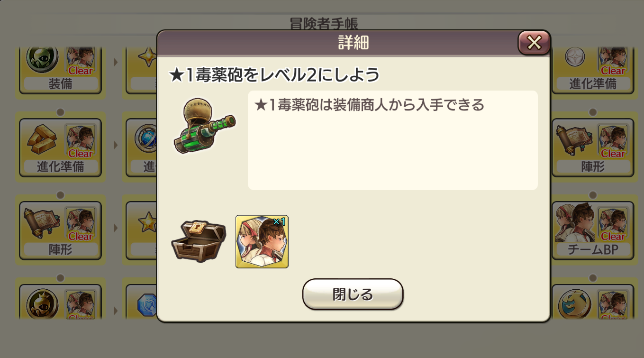This screenshot has width=644, height=358.
Task: Click the 閉じる button
Action: point(353,294)
